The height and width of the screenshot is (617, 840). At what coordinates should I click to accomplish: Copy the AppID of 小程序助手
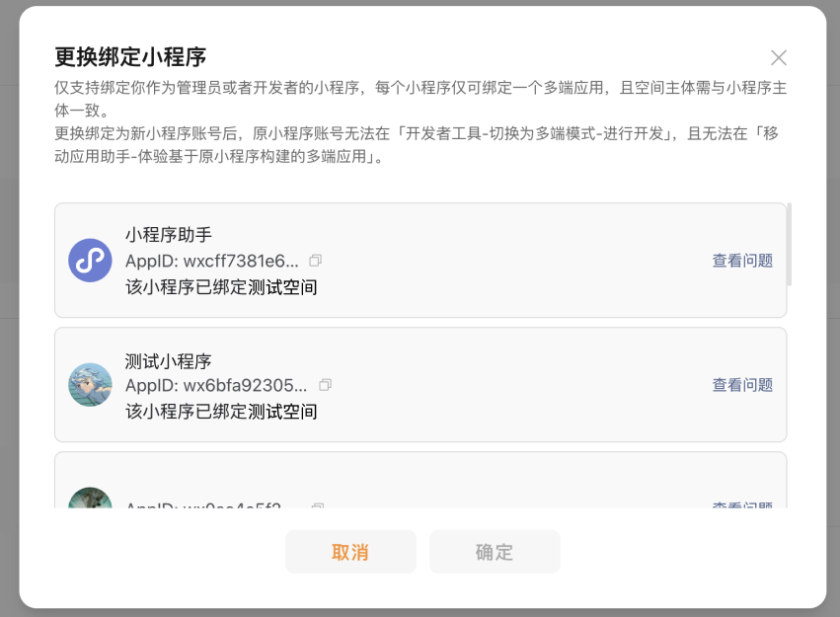point(316,261)
